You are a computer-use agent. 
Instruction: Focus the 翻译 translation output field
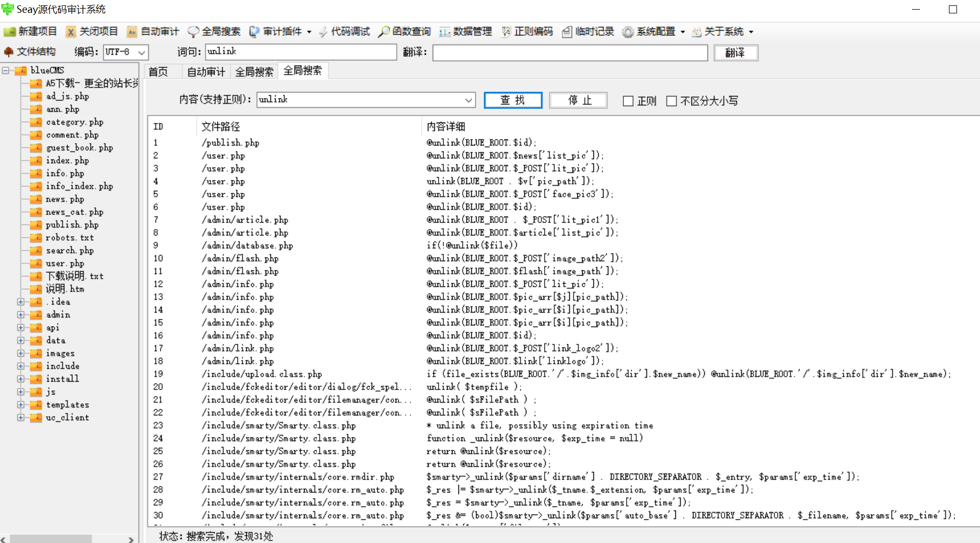tap(570, 52)
